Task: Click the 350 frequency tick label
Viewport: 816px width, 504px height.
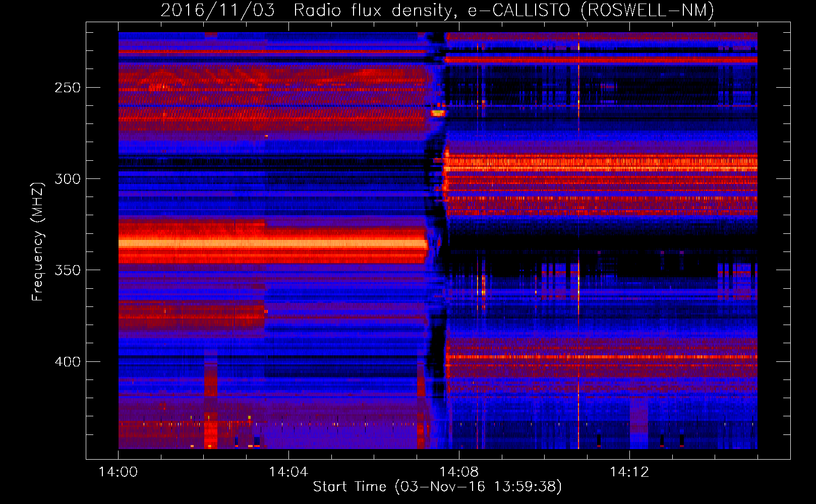Action: pyautogui.click(x=68, y=270)
